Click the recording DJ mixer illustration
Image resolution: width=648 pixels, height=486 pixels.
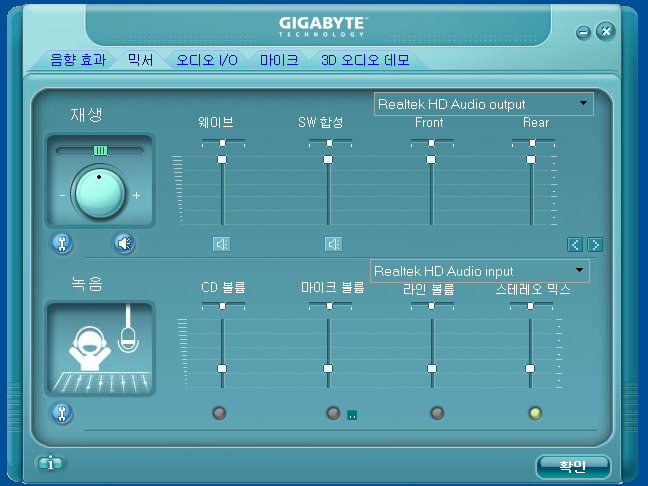tap(100, 348)
